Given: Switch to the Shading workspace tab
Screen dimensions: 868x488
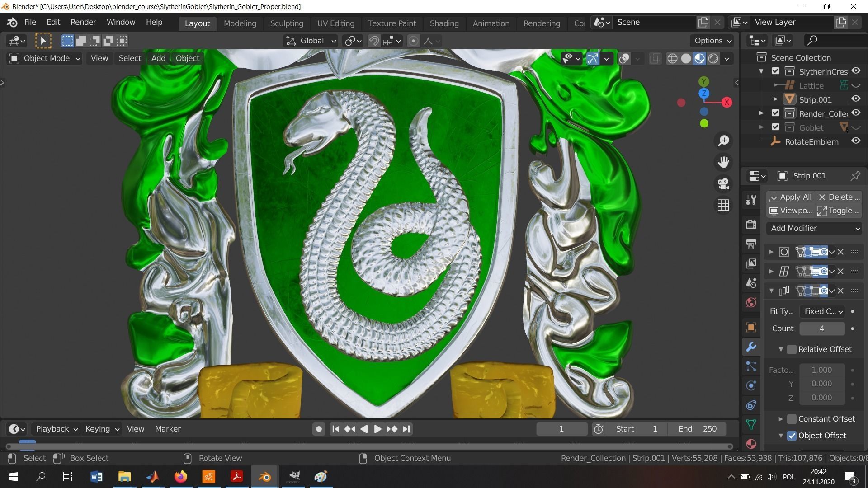Looking at the screenshot, I should 444,23.
